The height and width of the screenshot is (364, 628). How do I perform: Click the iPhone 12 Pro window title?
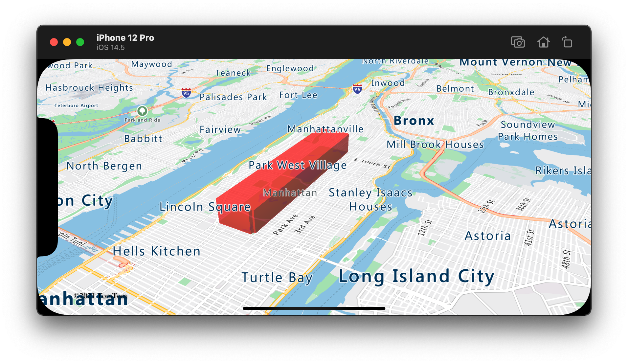click(x=125, y=38)
